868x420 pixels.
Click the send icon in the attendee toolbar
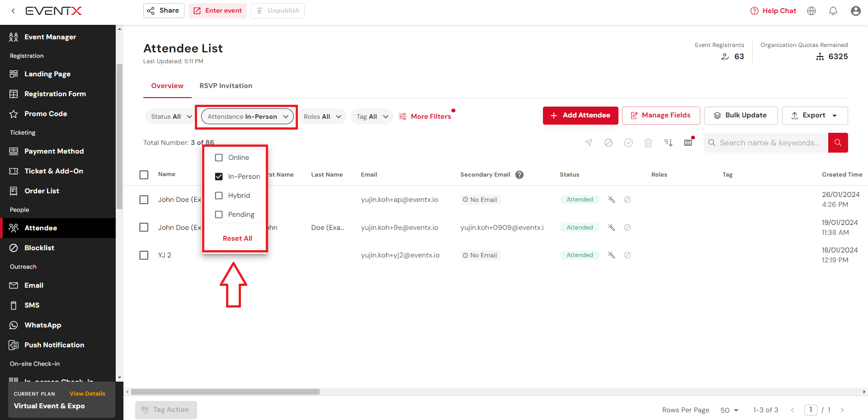click(589, 143)
